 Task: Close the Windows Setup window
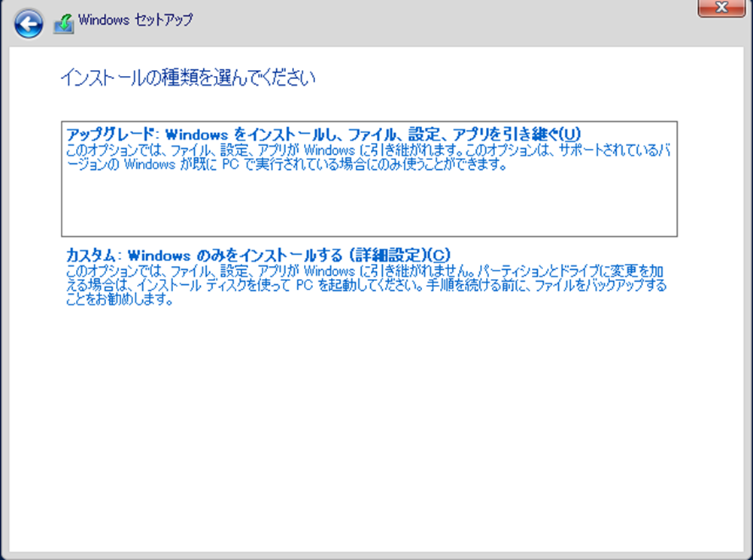[x=721, y=8]
